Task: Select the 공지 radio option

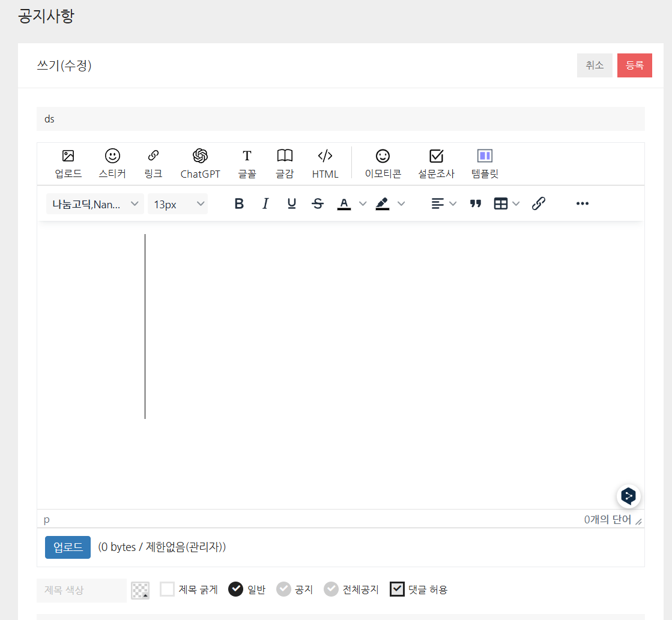Action: pos(283,589)
